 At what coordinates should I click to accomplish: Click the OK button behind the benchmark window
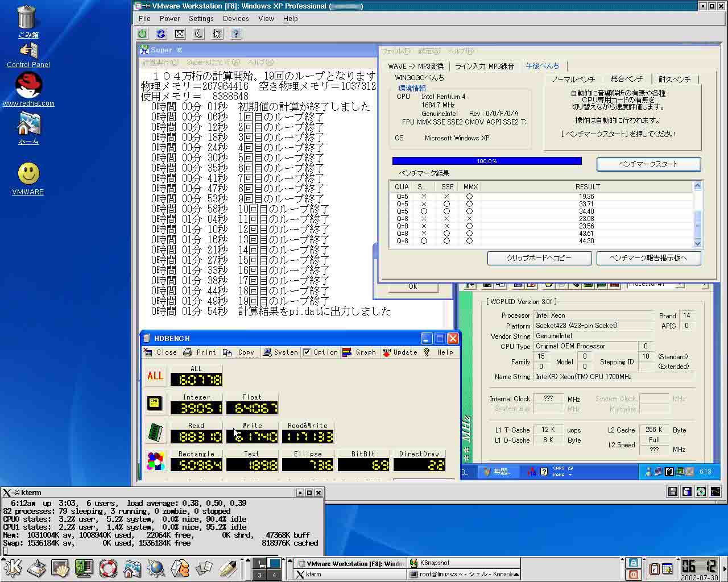413,287
